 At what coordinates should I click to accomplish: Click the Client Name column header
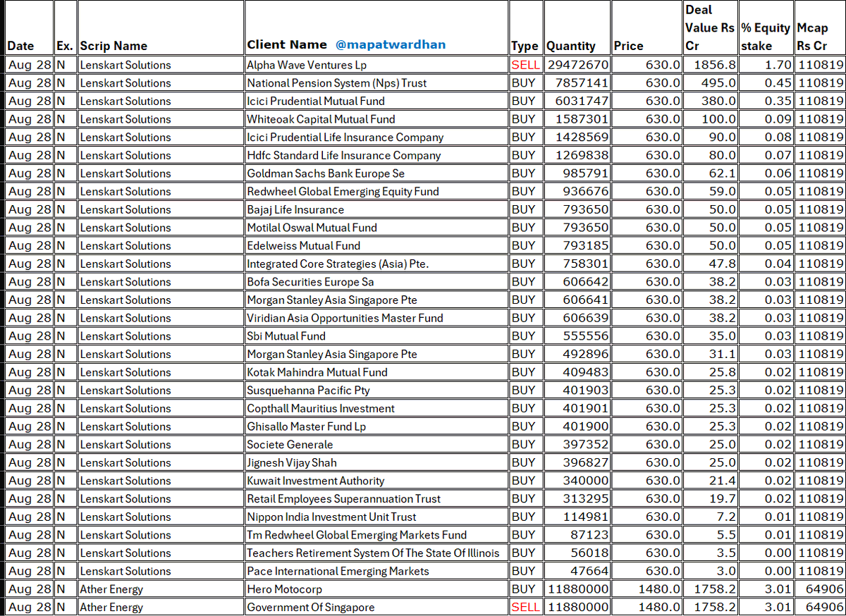click(x=376, y=28)
